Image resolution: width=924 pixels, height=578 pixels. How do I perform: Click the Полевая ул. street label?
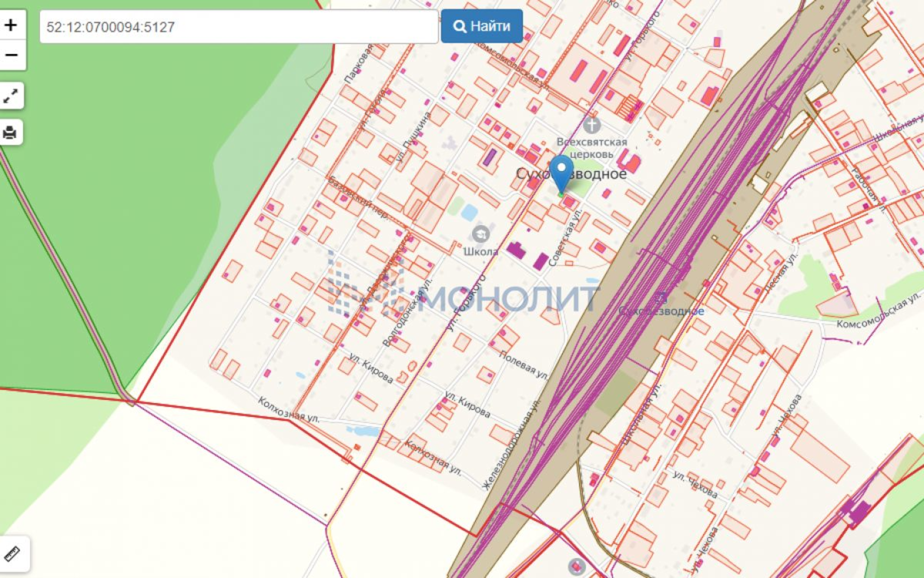click(x=523, y=365)
